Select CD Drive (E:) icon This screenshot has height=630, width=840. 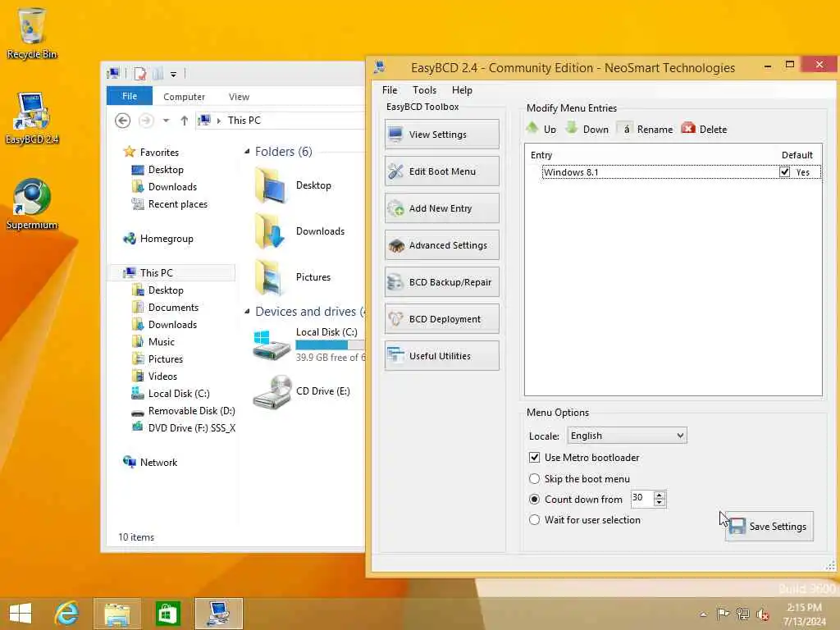point(272,393)
